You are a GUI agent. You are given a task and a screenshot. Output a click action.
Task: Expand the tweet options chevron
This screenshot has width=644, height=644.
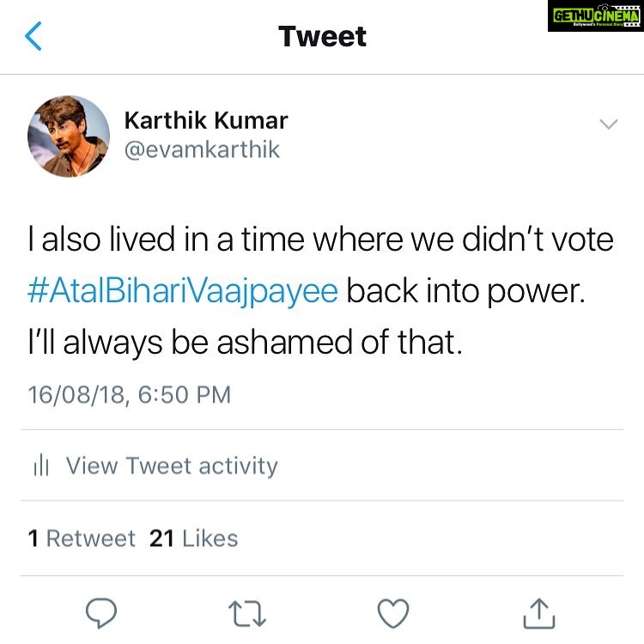tap(608, 124)
